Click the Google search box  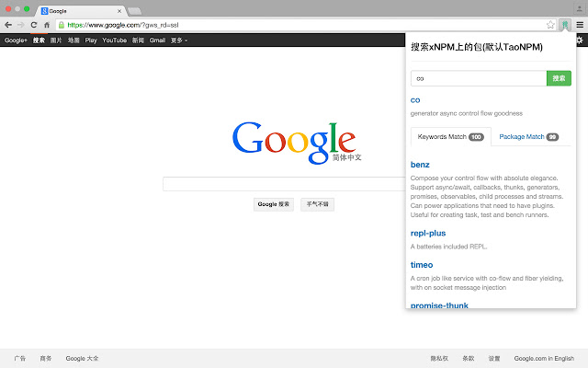click(x=284, y=184)
